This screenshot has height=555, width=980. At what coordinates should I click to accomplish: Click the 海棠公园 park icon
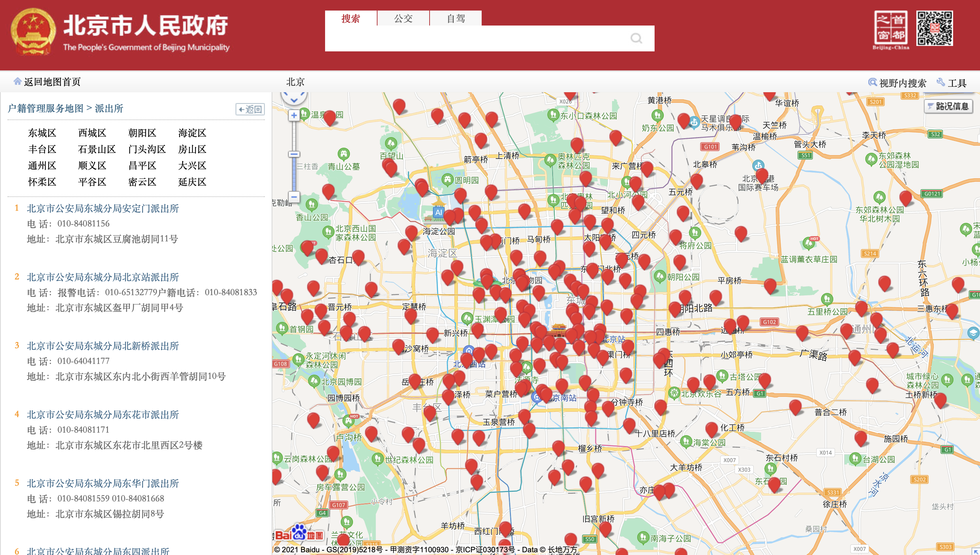[x=686, y=442]
